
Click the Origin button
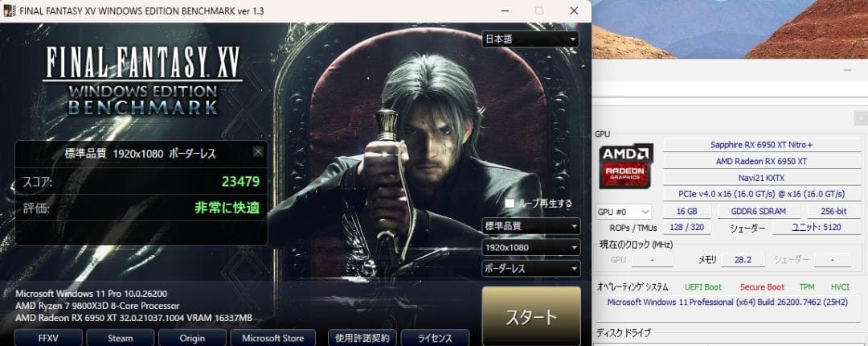tap(192, 338)
